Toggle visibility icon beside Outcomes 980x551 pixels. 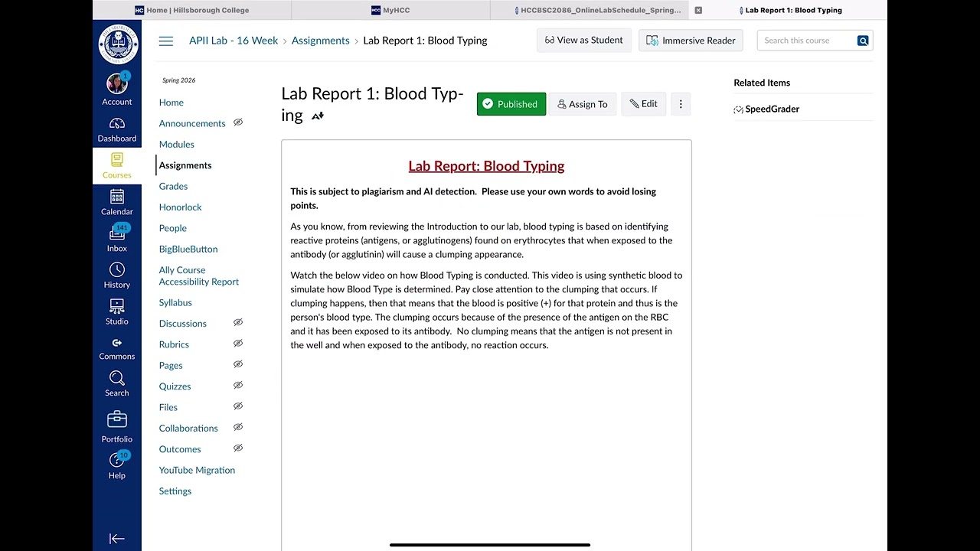(x=238, y=448)
